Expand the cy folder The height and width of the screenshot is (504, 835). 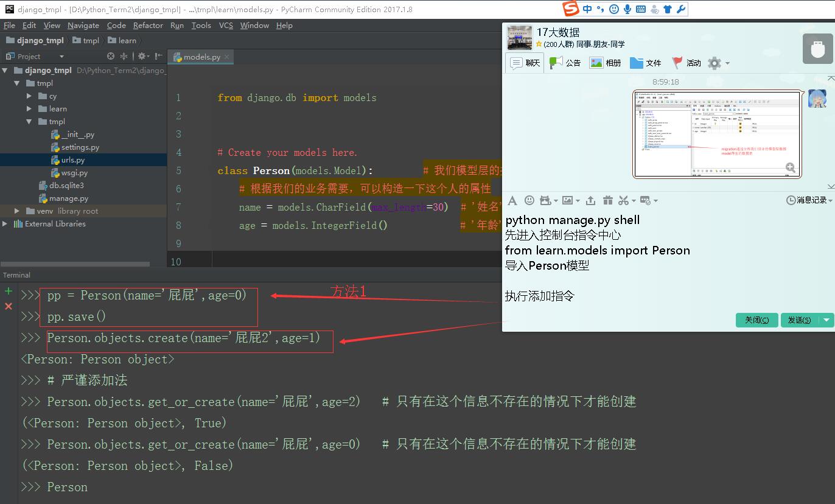[29, 96]
